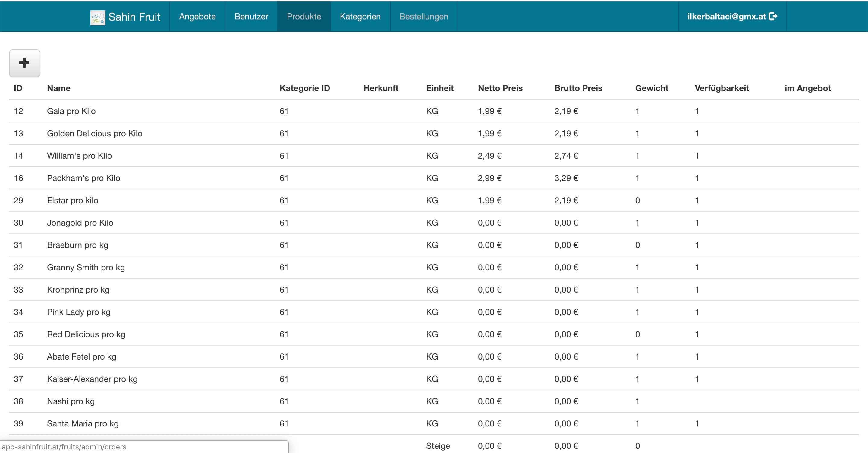The image size is (868, 453).
Task: Click the Sahin Fruit brand text
Action: point(134,17)
